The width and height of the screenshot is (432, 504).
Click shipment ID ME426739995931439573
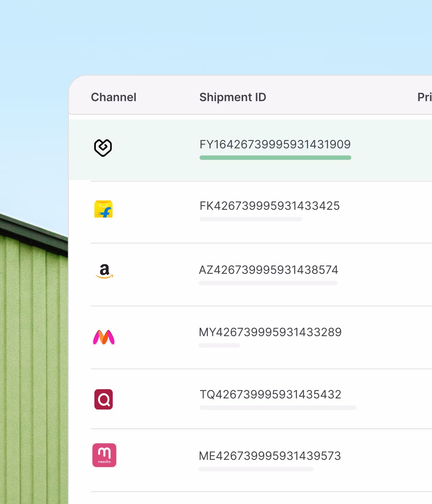pyautogui.click(x=270, y=456)
